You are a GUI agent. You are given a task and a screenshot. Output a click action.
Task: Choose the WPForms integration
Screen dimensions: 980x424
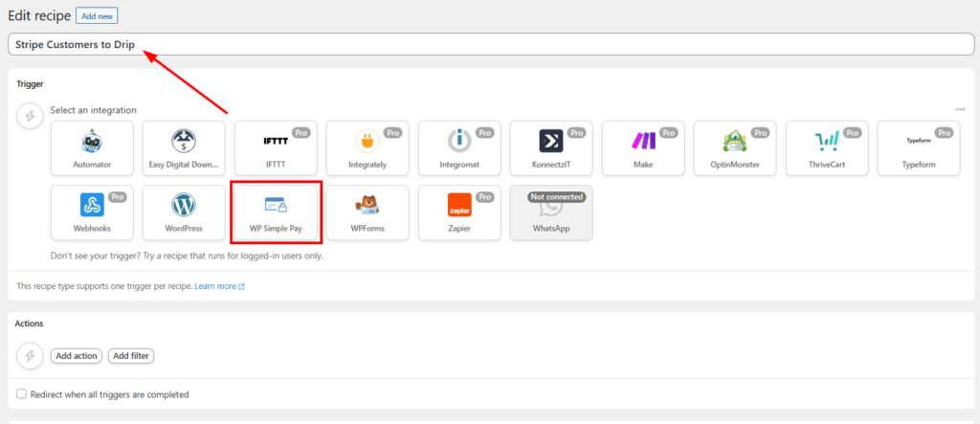coord(367,212)
